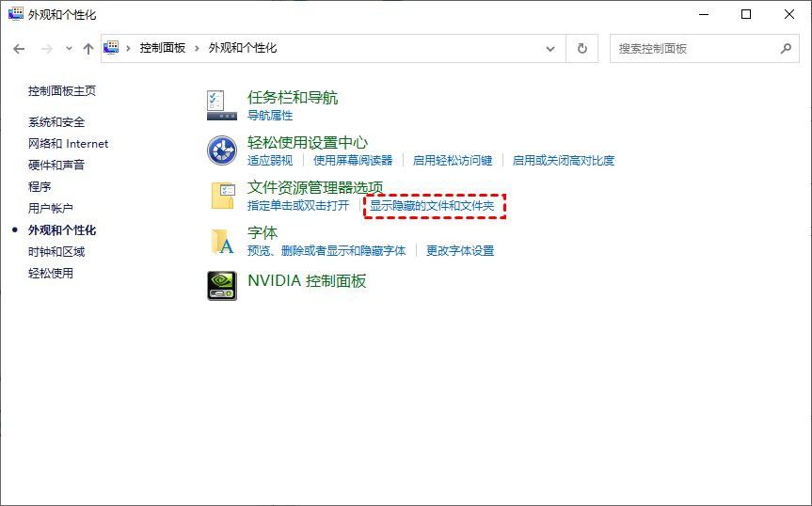Click the 文件资源管理器选项 folder icon
812x506 pixels.
tap(222, 196)
